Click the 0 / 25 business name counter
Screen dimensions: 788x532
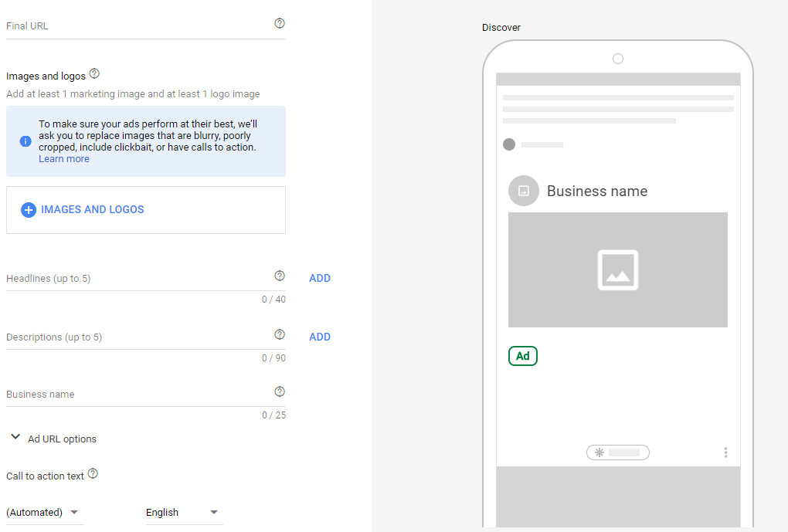coord(273,415)
